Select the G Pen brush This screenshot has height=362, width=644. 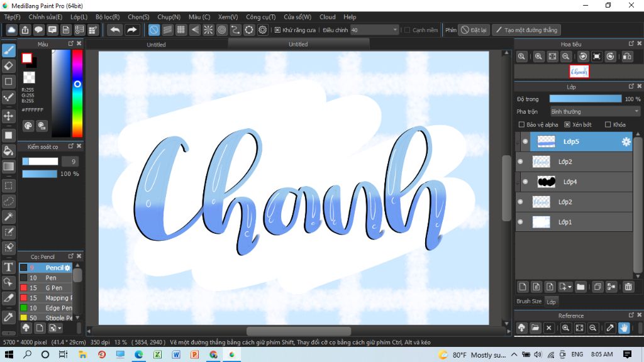coord(46,288)
